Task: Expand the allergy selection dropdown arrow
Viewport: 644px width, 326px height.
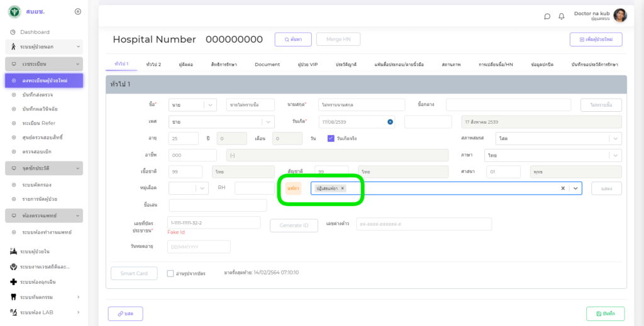Action: coord(575,188)
